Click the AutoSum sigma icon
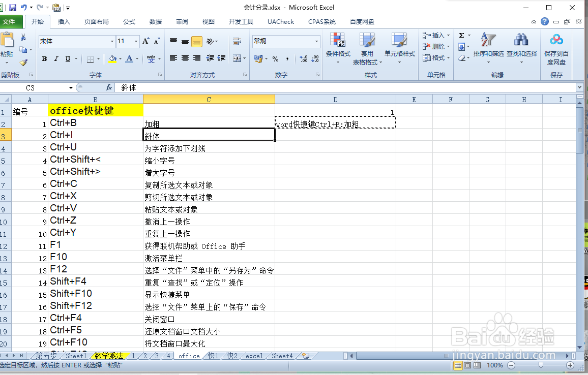This screenshot has height=375, width=588. click(x=462, y=36)
